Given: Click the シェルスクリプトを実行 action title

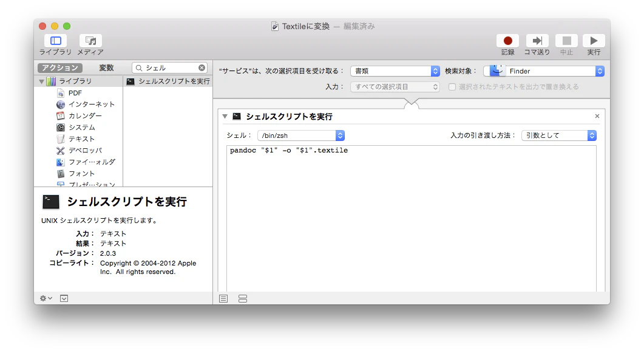Looking at the screenshot, I should tap(289, 117).
